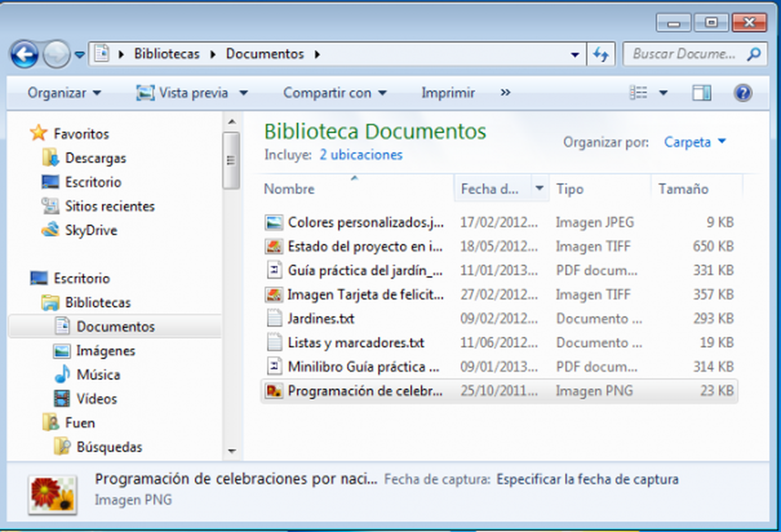Click the blue Back navigation arrow

click(24, 55)
